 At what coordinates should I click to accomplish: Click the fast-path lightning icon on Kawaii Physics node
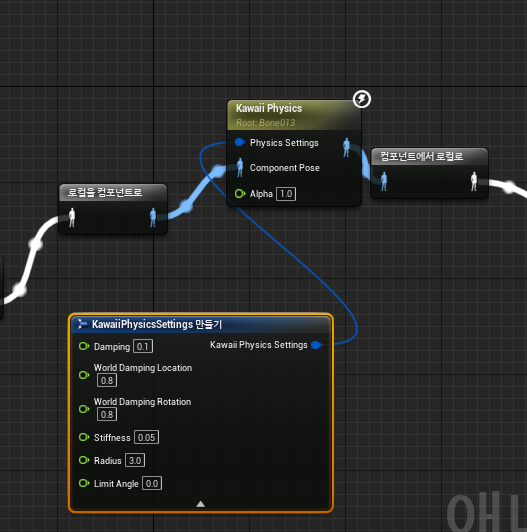(362, 99)
